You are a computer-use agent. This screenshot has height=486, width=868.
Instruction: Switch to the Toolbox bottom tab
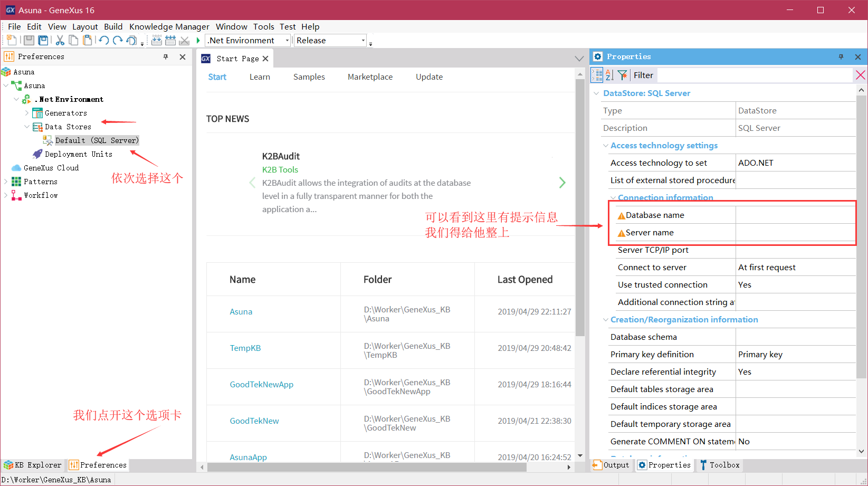[720, 465]
